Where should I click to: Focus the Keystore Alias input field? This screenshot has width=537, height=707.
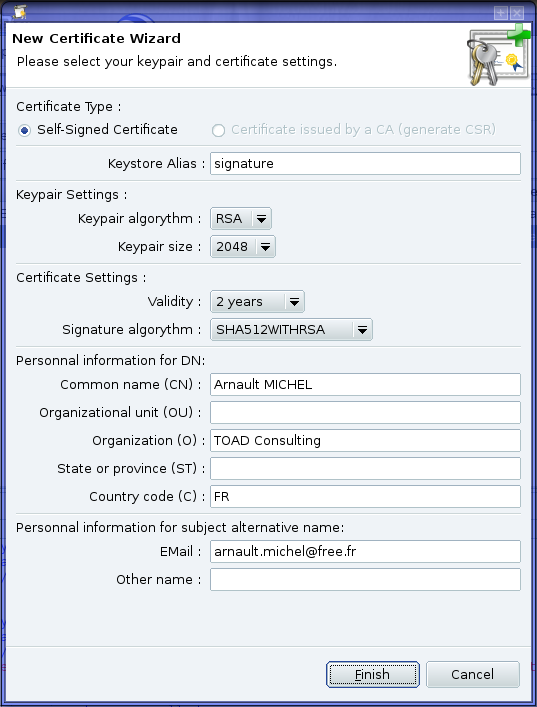click(x=365, y=163)
